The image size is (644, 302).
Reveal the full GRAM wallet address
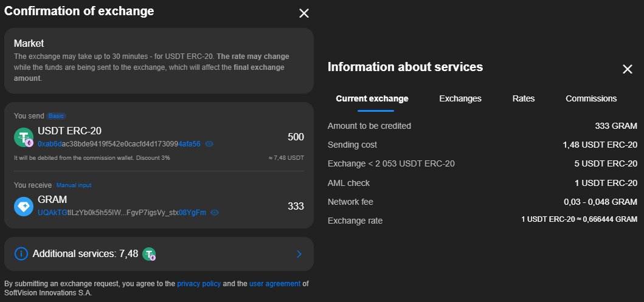point(215,213)
